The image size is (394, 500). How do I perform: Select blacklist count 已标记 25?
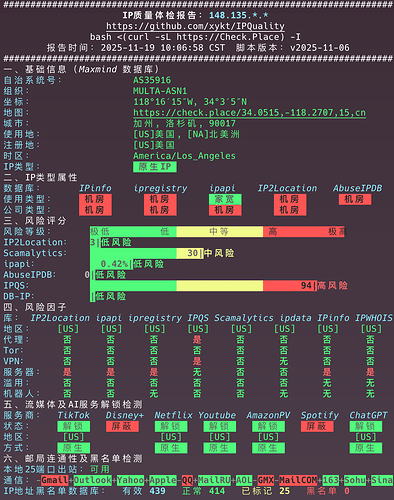click(x=266, y=491)
